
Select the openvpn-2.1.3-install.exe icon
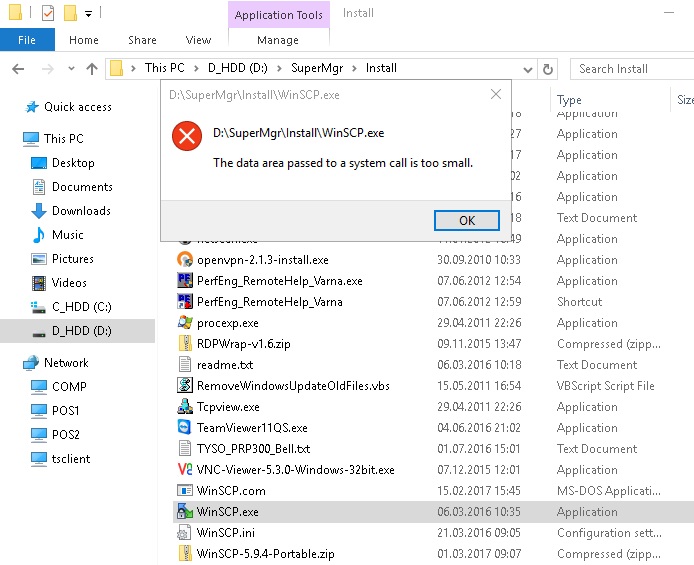click(x=185, y=260)
